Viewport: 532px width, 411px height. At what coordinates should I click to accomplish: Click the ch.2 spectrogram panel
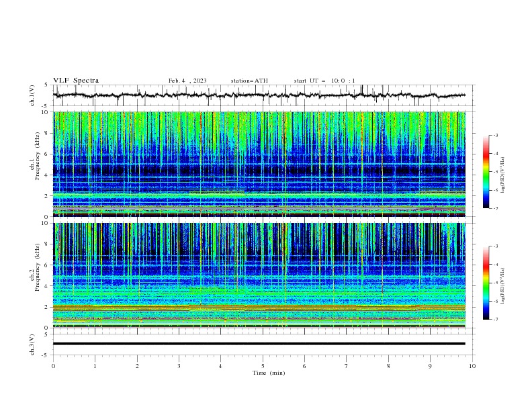click(259, 275)
